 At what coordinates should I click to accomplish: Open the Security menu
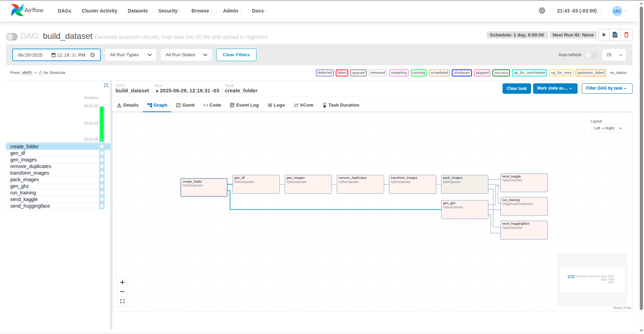click(x=170, y=11)
